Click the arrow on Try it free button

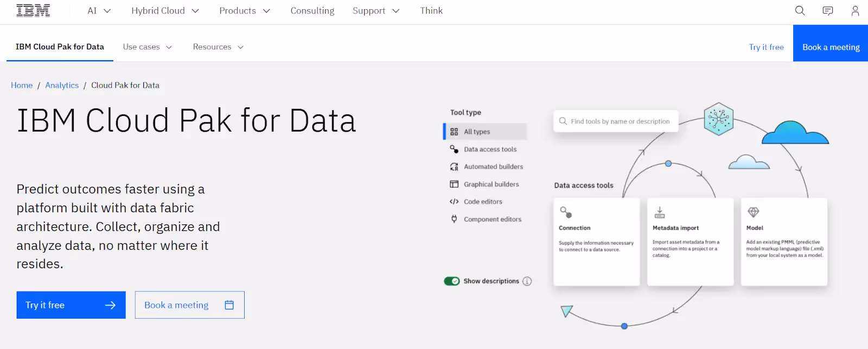coord(110,305)
